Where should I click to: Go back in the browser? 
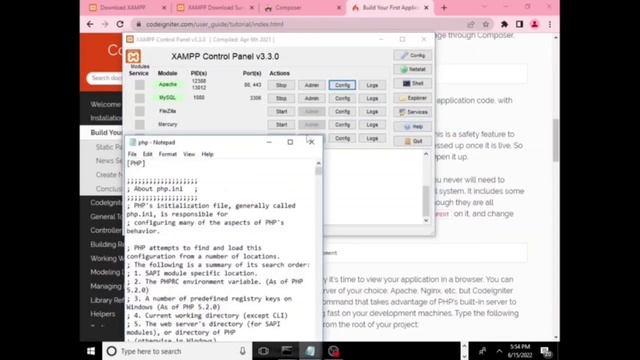[90, 24]
